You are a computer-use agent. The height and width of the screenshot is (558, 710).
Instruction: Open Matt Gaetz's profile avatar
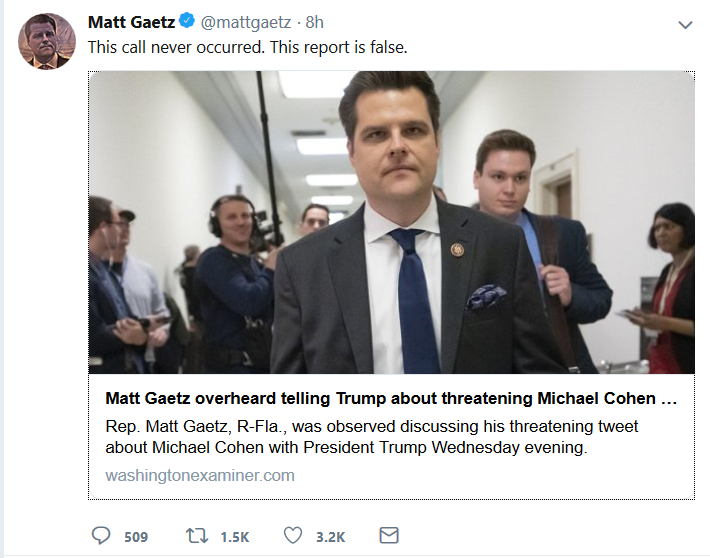pos(47,41)
